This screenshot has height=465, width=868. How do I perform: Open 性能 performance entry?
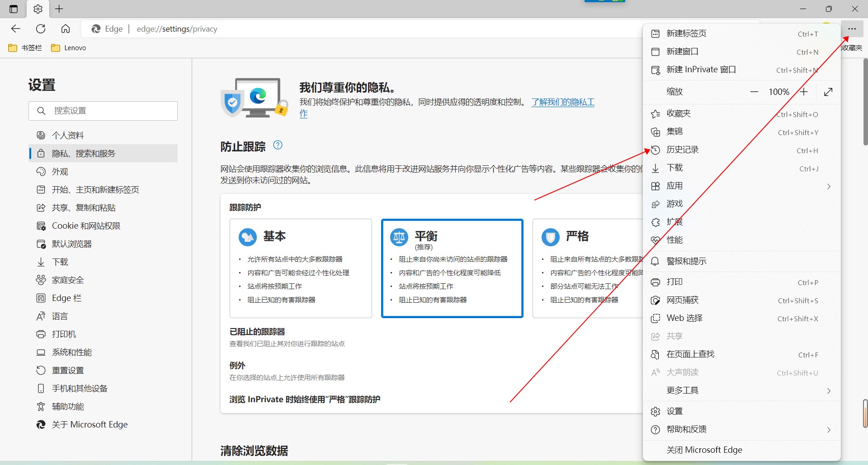[x=741, y=240]
